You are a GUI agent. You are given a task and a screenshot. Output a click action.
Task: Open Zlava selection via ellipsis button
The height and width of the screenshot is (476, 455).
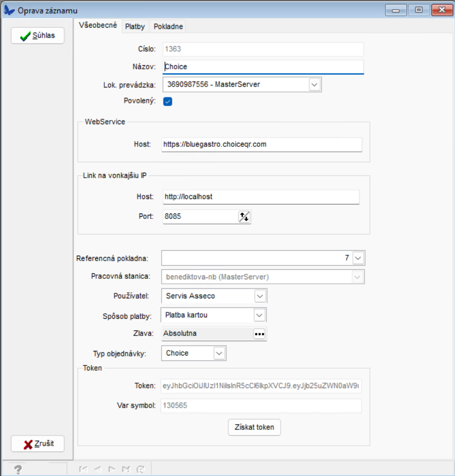pyautogui.click(x=259, y=334)
